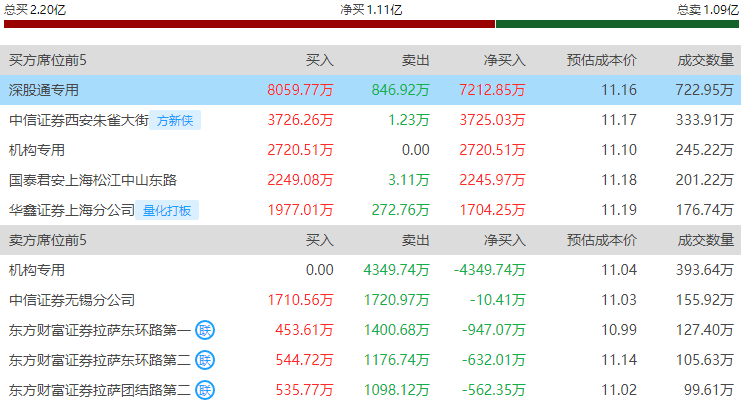Click the red total-buy portion of the bar

(248, 25)
